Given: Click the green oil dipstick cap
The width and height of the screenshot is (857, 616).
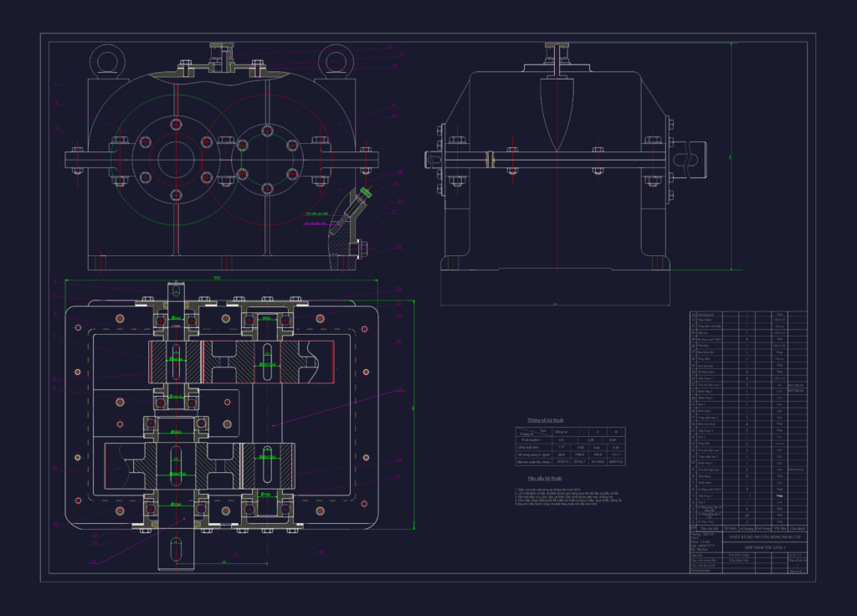Looking at the screenshot, I should (366, 192).
